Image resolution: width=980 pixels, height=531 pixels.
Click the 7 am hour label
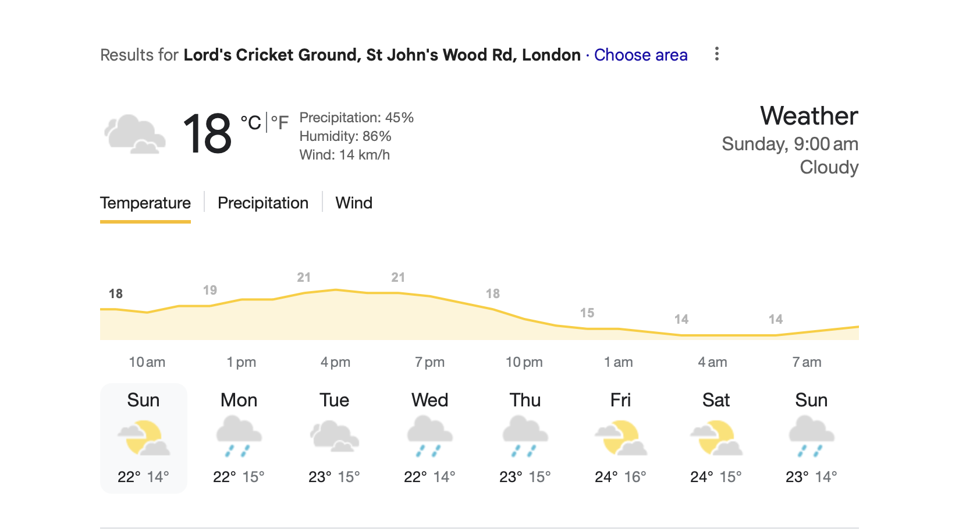(807, 362)
